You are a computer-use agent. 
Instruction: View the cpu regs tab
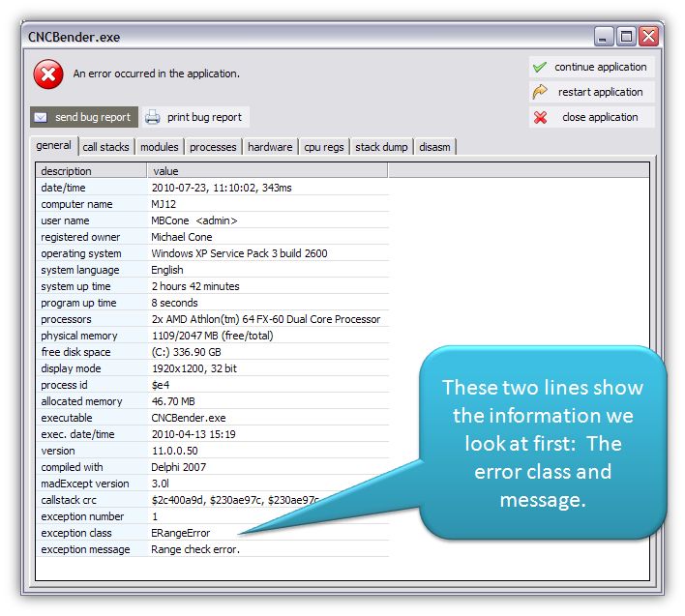tap(324, 147)
